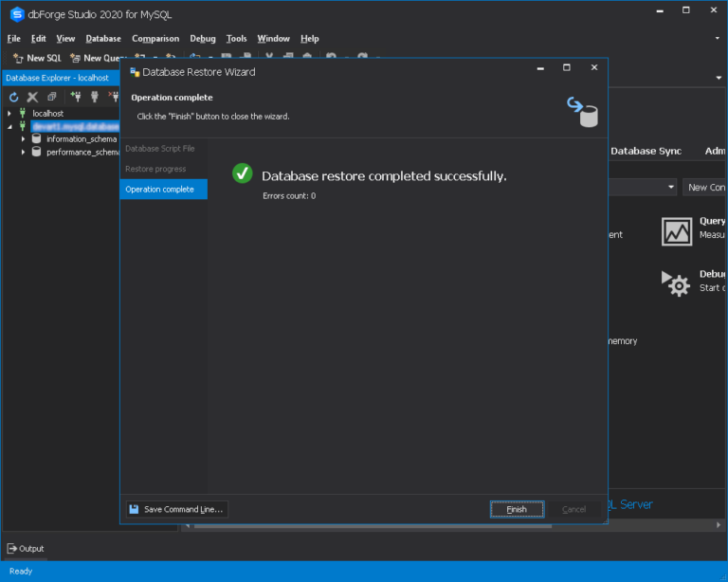This screenshot has width=728, height=582.
Task: Click the dbForge Studio app logo
Action: pyautogui.click(x=17, y=15)
